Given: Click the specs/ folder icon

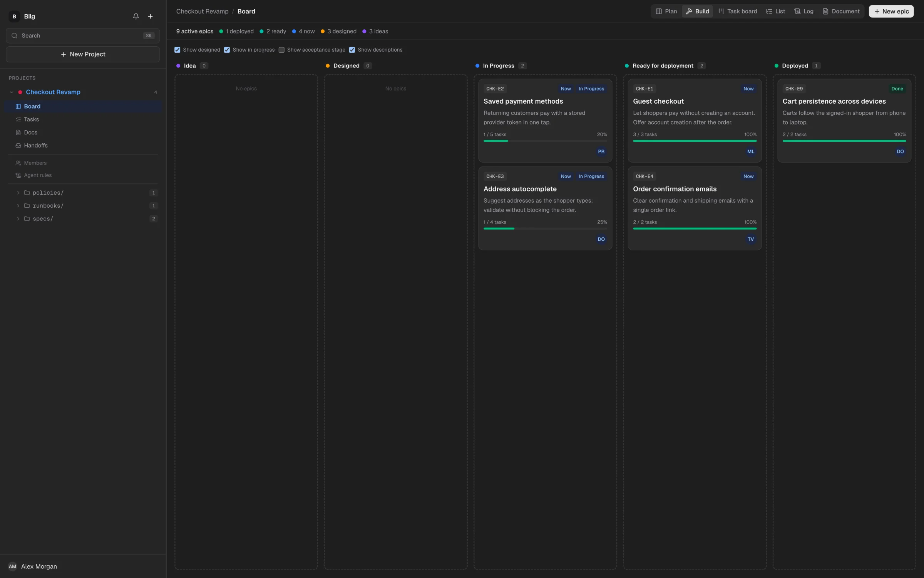Looking at the screenshot, I should pos(27,219).
